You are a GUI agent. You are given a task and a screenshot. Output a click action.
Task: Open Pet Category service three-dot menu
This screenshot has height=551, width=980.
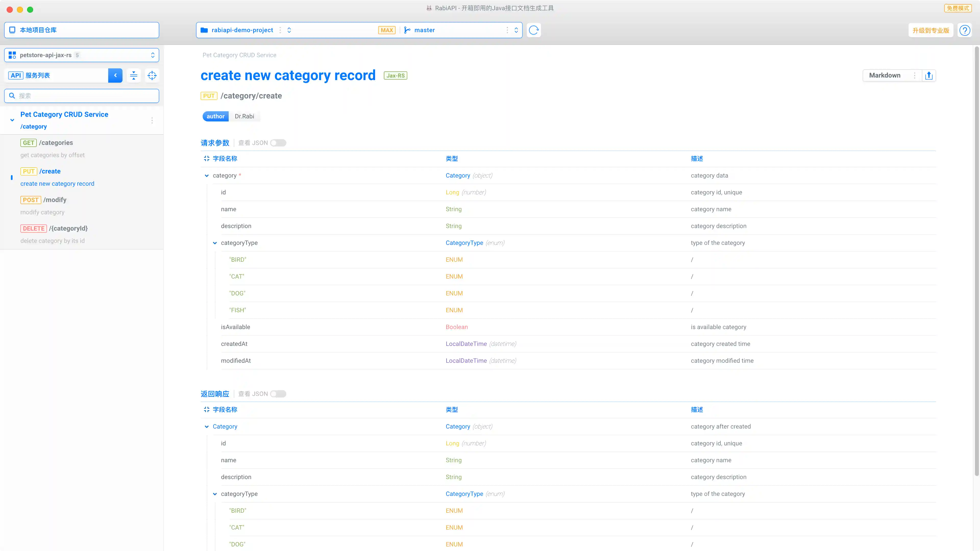click(x=152, y=120)
